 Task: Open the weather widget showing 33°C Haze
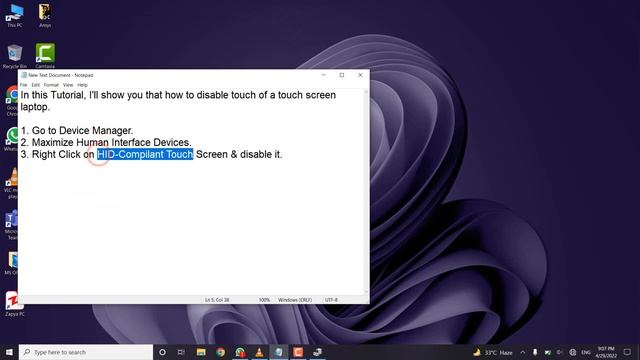(x=493, y=352)
